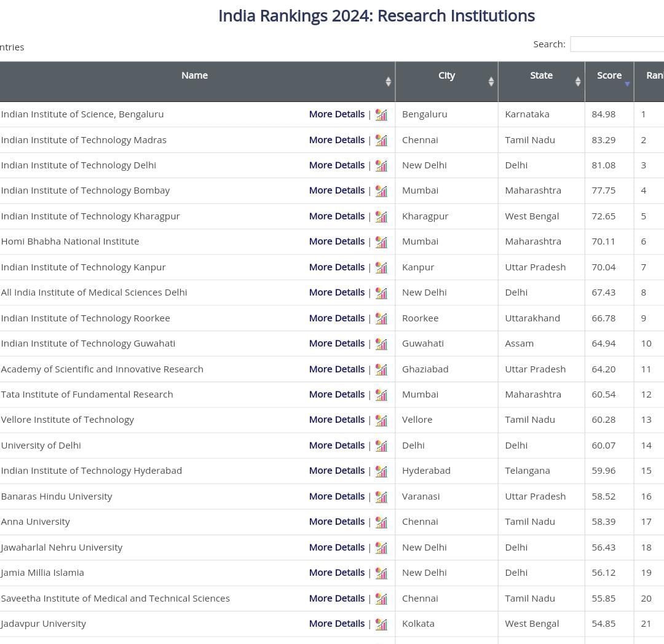Open chart icon for Anna University
The width and height of the screenshot is (664, 644).
pyautogui.click(x=381, y=522)
